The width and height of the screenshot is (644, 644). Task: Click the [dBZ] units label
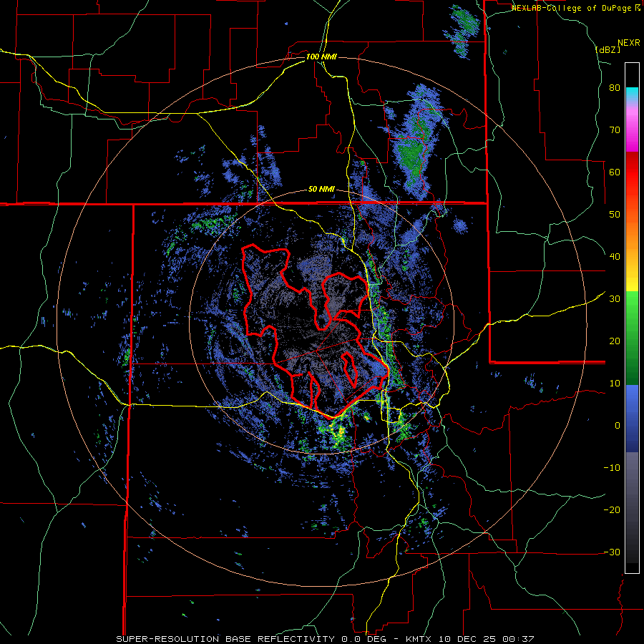(608, 49)
